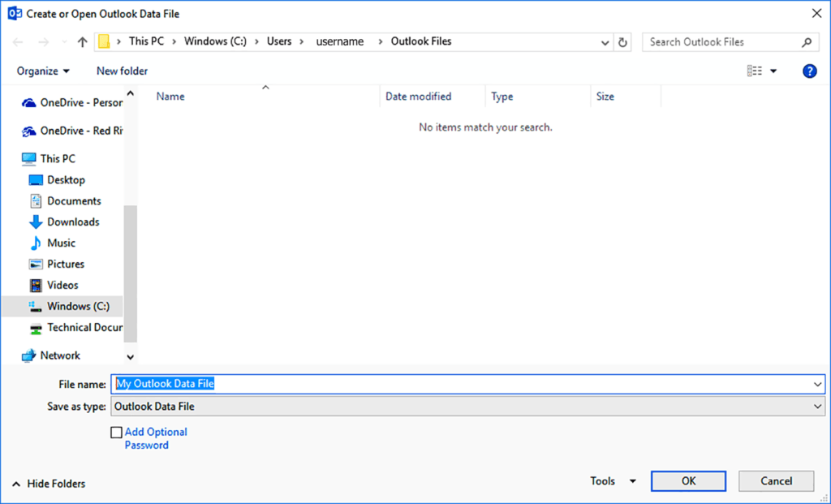Screen dimensions: 831x504
Task: Expand the Tools dropdown menu
Action: [613, 481]
